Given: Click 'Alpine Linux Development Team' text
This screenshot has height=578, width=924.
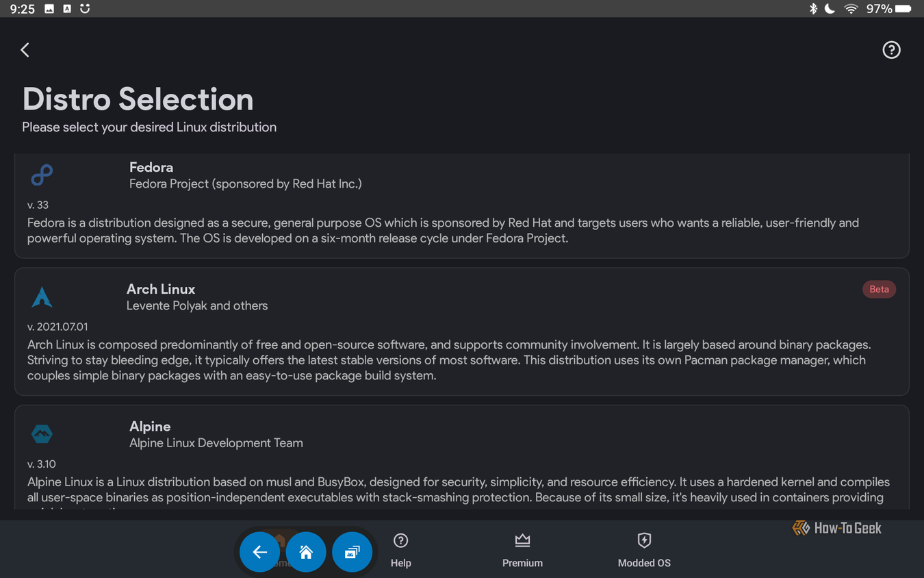Looking at the screenshot, I should tap(216, 442).
